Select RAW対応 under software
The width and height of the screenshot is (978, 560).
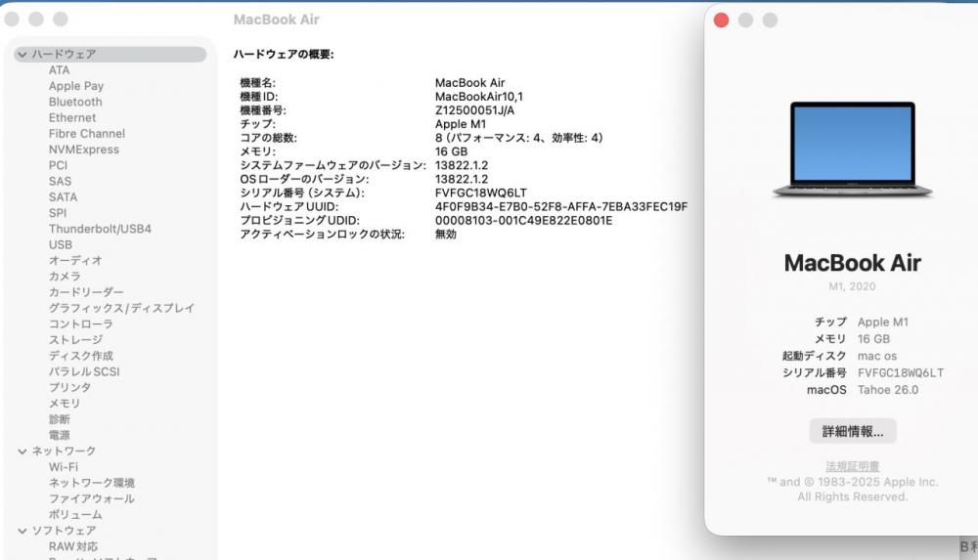73,546
